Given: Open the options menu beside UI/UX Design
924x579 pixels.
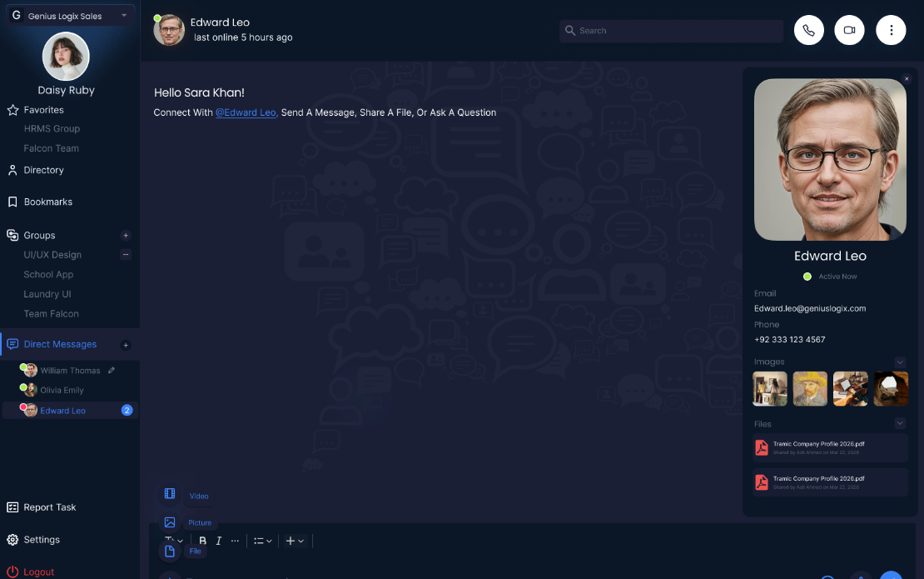Looking at the screenshot, I should click(126, 255).
